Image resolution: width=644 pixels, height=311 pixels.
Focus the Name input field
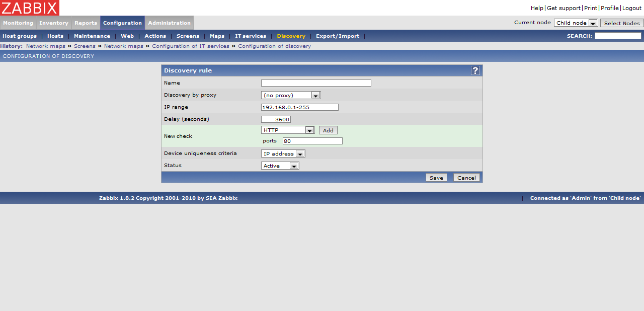click(316, 83)
